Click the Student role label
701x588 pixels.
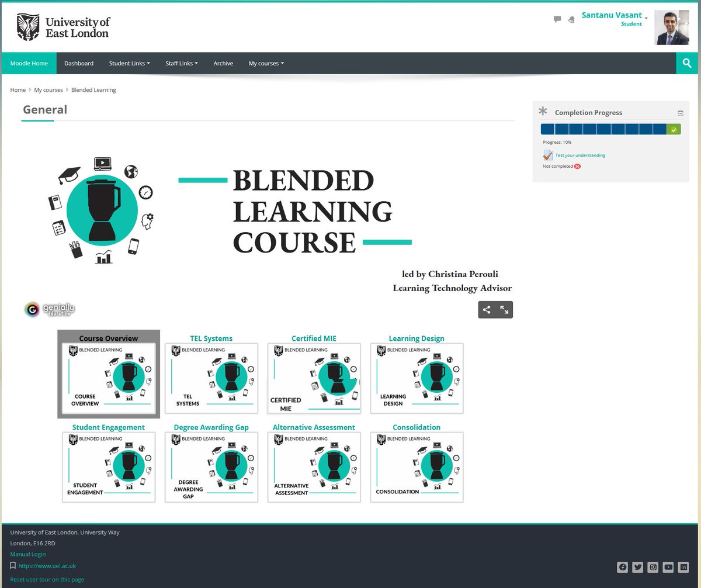point(631,24)
